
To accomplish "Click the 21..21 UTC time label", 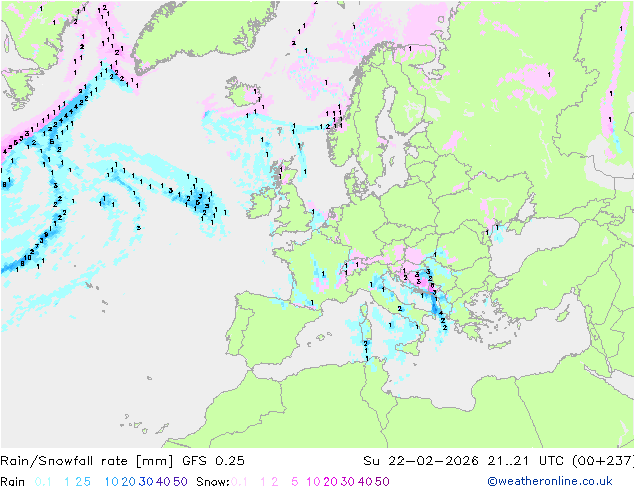I will (x=525, y=460).
